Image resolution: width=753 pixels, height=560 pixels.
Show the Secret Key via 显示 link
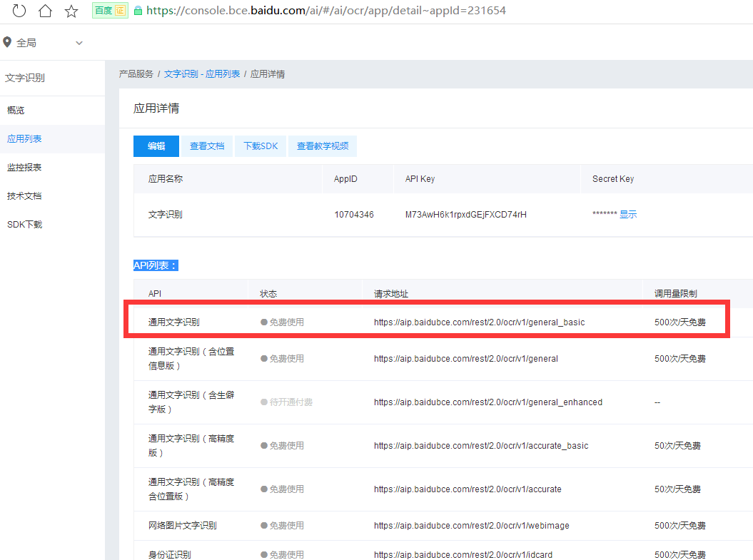click(628, 215)
